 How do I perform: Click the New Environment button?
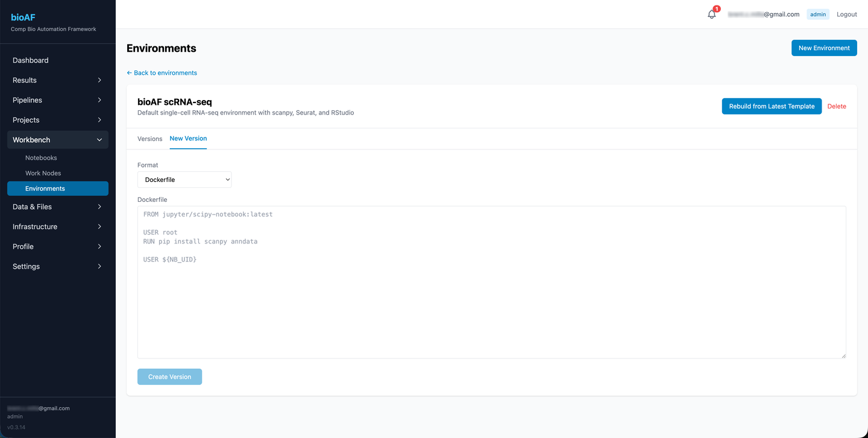tap(824, 48)
